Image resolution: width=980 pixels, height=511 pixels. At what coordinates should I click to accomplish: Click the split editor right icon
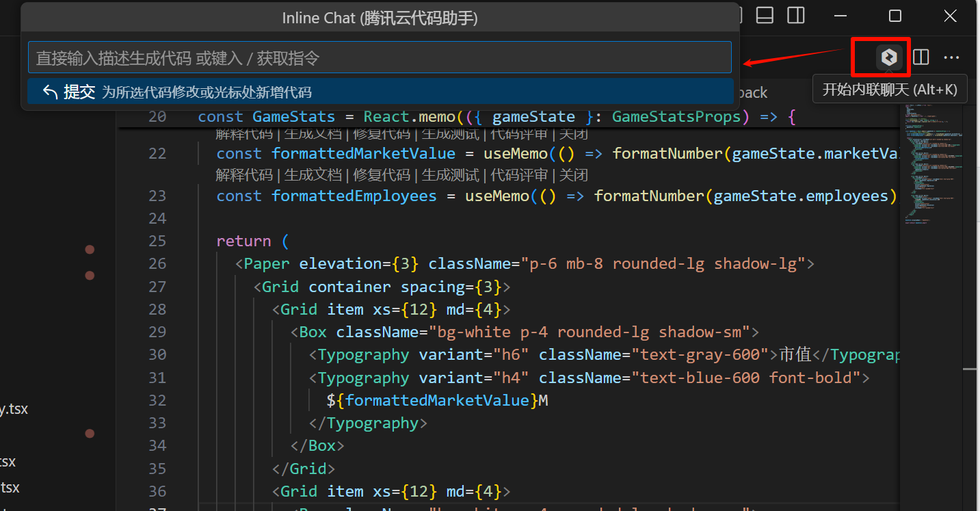[921, 57]
